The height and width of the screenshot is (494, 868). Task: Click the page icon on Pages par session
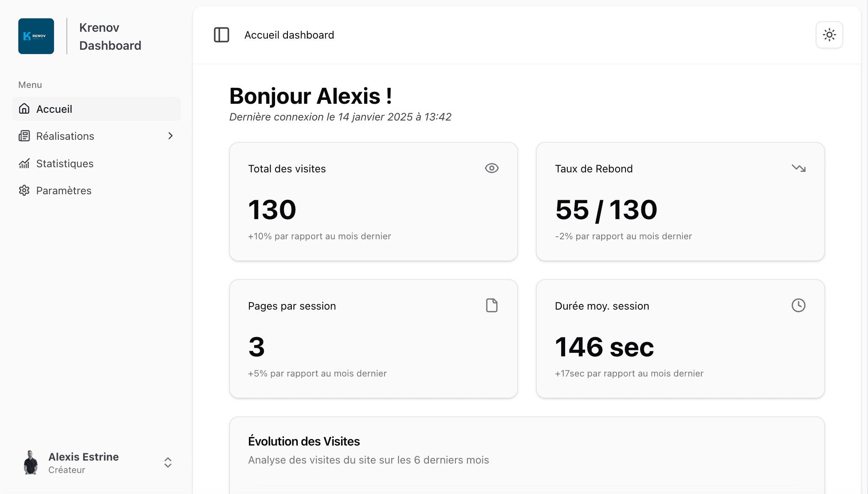pyautogui.click(x=491, y=305)
